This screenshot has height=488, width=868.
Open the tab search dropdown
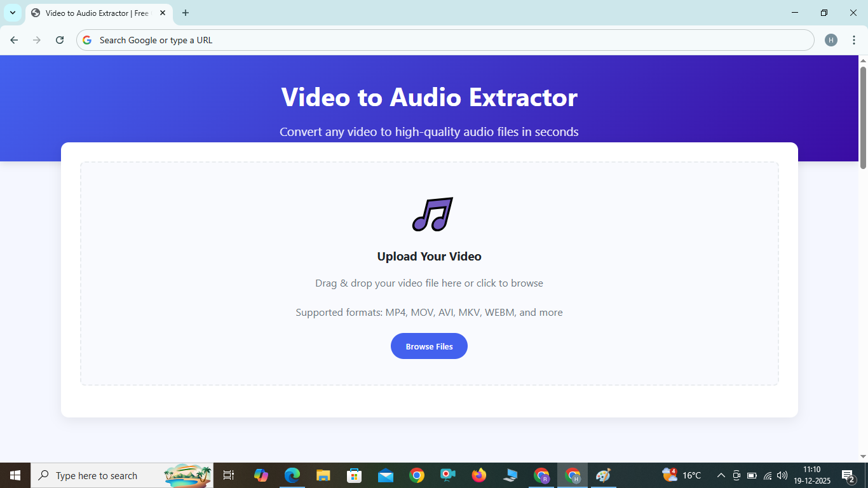(x=12, y=13)
